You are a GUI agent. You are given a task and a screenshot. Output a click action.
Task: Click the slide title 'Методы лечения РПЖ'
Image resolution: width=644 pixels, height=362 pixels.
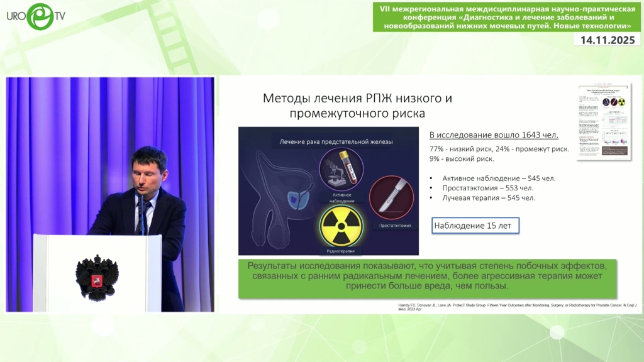click(x=357, y=106)
